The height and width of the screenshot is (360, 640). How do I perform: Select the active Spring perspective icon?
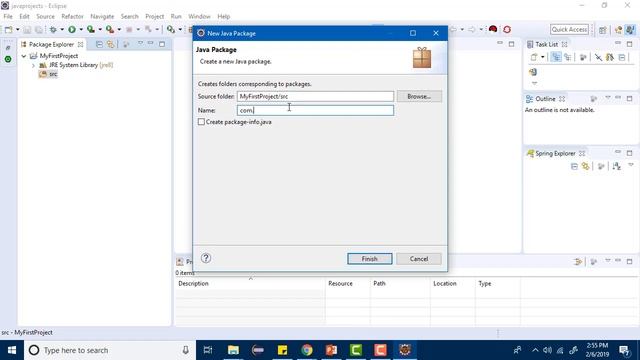coord(630,30)
